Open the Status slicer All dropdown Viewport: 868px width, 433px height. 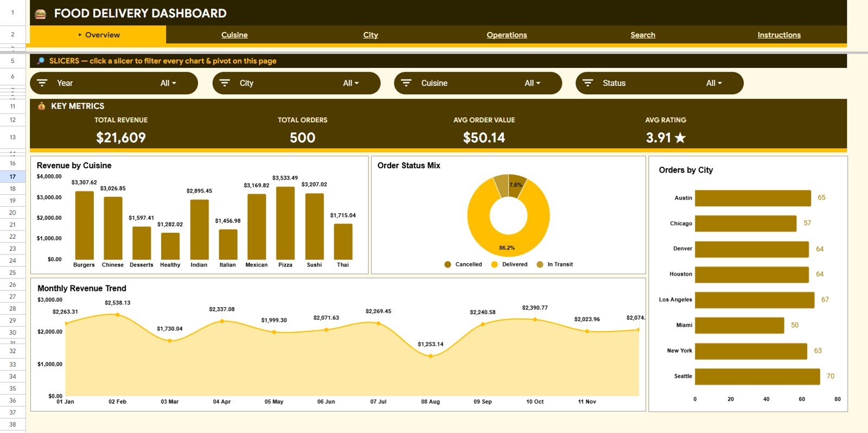click(714, 83)
